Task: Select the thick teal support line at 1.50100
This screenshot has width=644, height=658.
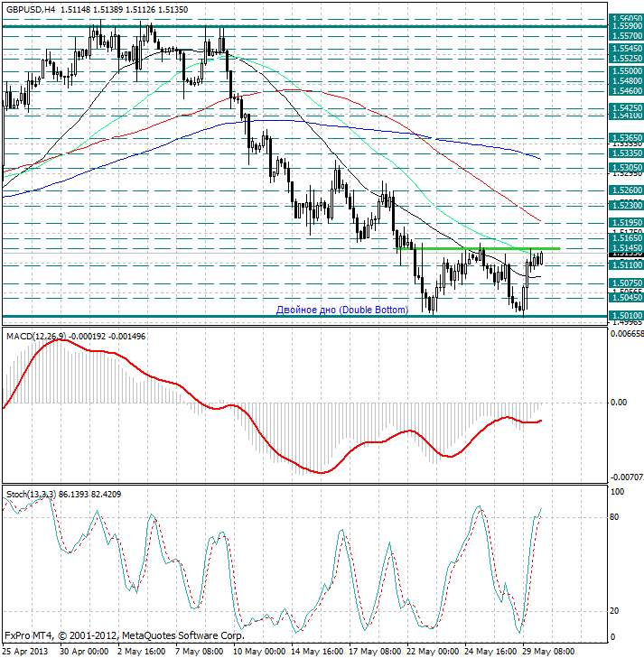Action: tap(304, 317)
